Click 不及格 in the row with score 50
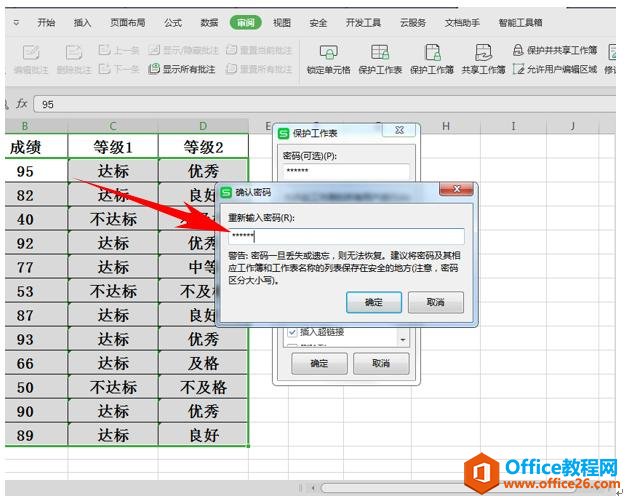 pyautogui.click(x=203, y=387)
